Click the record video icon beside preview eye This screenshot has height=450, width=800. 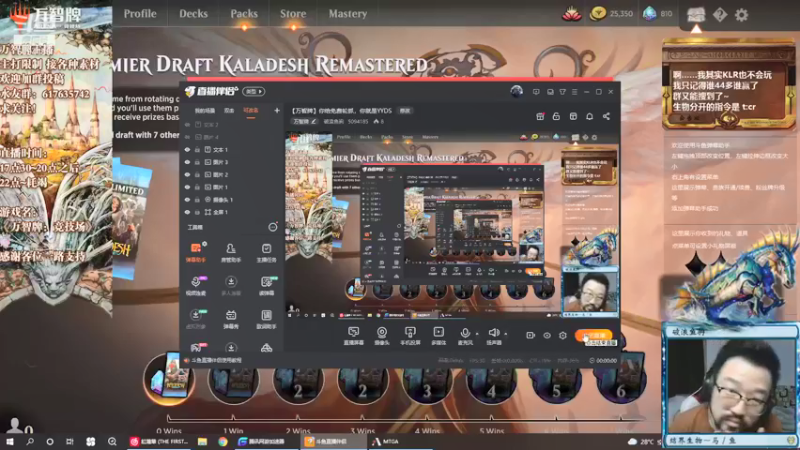coord(531,335)
